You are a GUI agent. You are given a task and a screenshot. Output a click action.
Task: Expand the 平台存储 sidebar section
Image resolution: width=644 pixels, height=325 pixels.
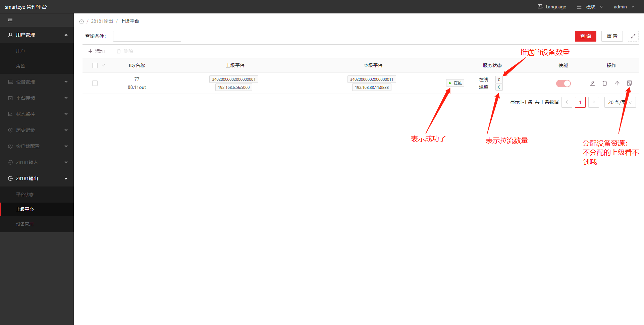click(x=37, y=98)
